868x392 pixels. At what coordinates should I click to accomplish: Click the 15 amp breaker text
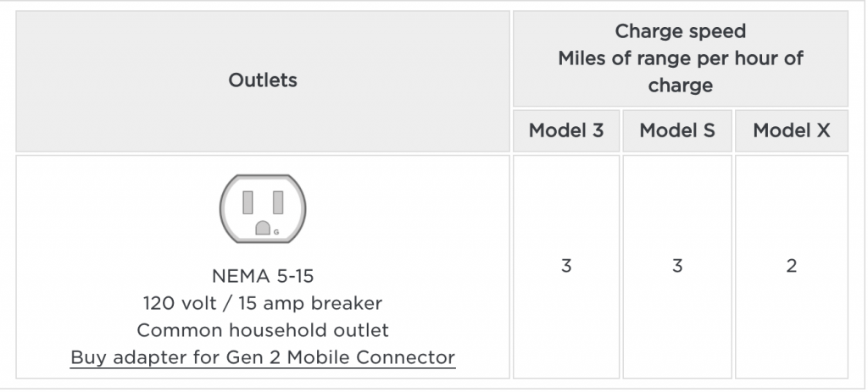pos(310,304)
